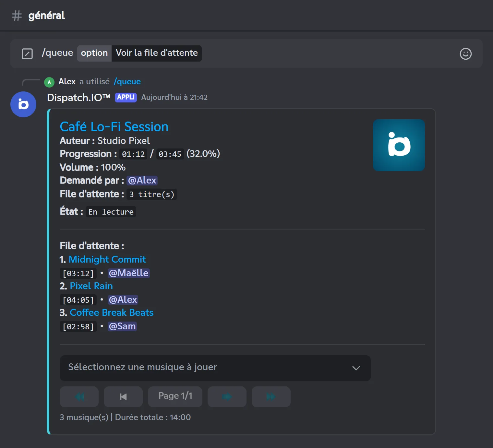Open the Pixel Rain track link
This screenshot has height=448, width=493.
click(x=91, y=286)
